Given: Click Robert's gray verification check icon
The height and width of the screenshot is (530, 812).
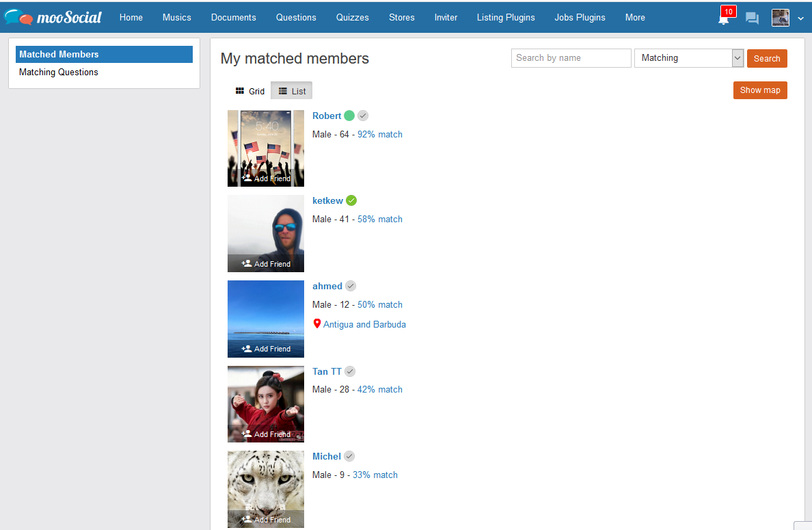Looking at the screenshot, I should [363, 116].
